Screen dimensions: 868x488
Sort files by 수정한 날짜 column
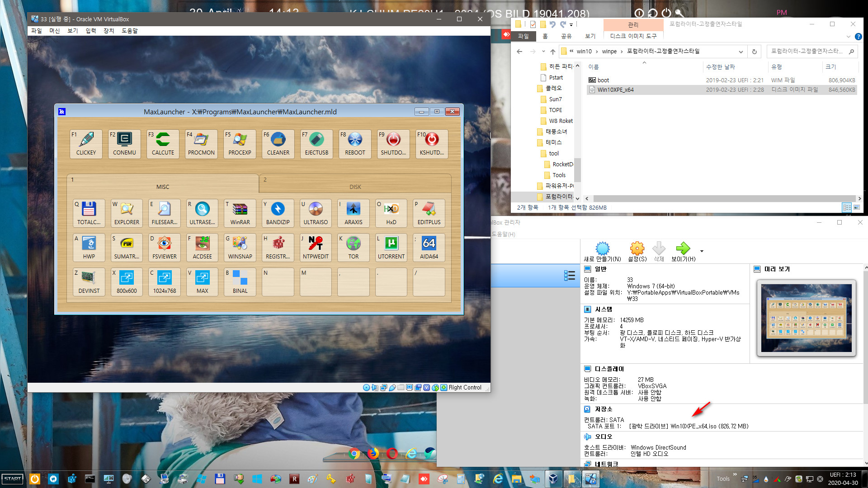(x=720, y=67)
